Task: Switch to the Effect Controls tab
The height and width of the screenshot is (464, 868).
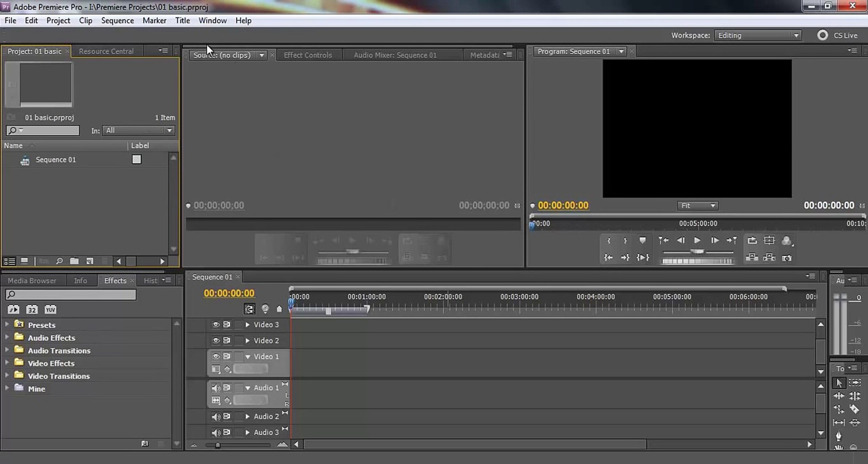Action: coord(308,55)
